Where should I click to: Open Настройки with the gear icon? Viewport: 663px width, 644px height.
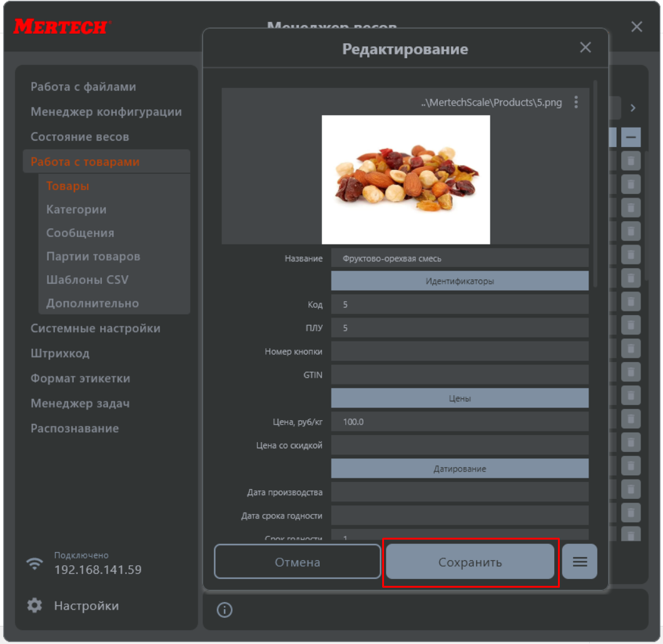(34, 605)
